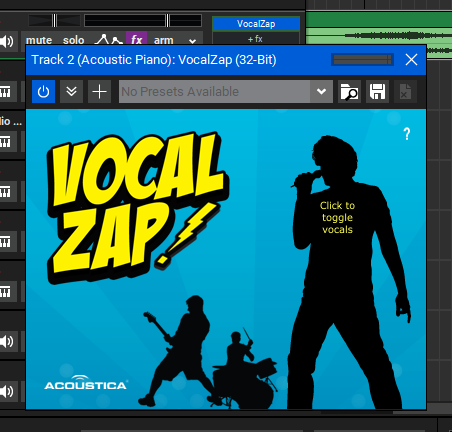452x432 pixels.
Task: Close the VocalZap plugin window
Action: tap(411, 60)
